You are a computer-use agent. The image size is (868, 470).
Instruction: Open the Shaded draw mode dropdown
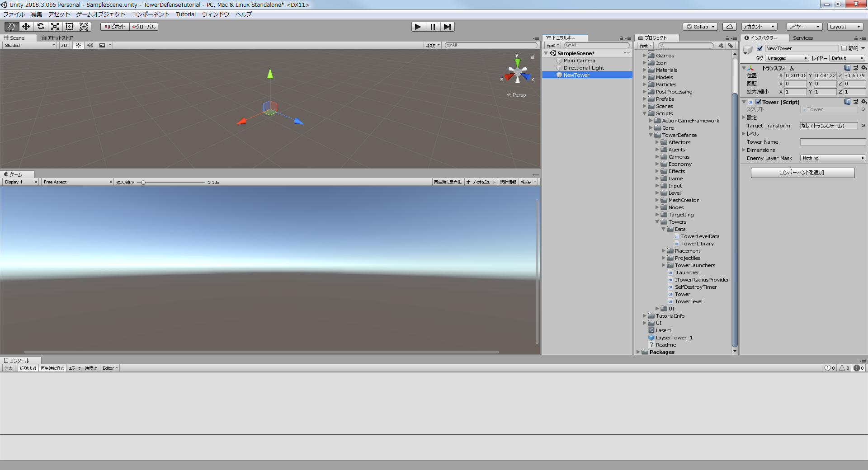click(x=30, y=45)
